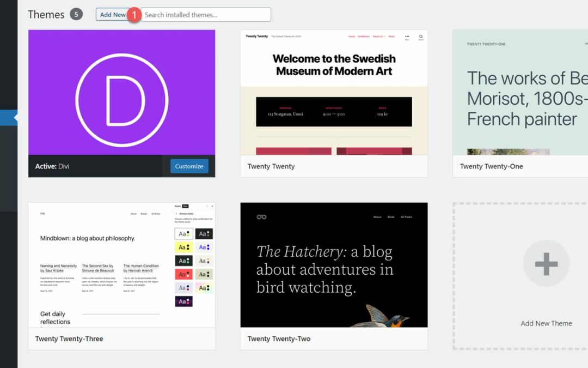This screenshot has width=588, height=368.
Task: Click the Add New Theme text label
Action: coord(546,323)
